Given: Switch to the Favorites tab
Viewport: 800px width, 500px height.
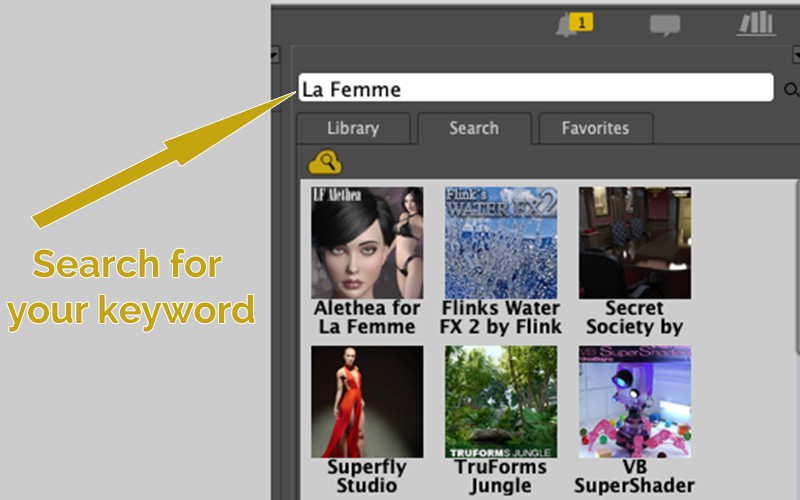Looking at the screenshot, I should point(595,128).
